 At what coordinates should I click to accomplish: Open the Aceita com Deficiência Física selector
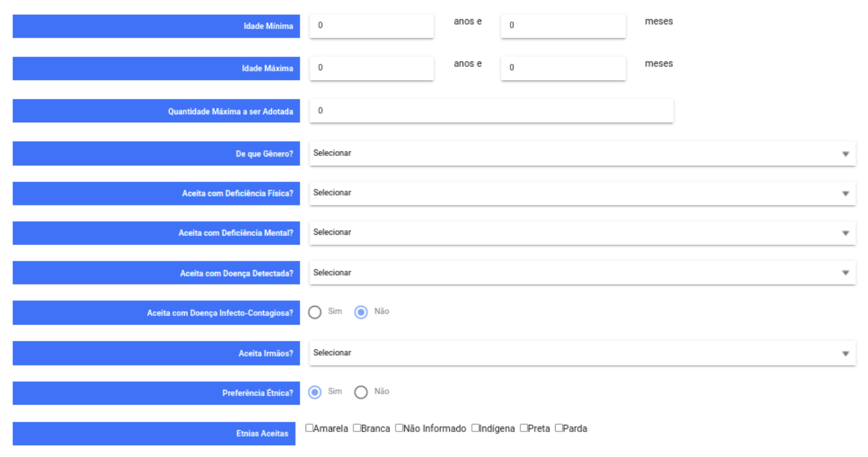pos(577,192)
